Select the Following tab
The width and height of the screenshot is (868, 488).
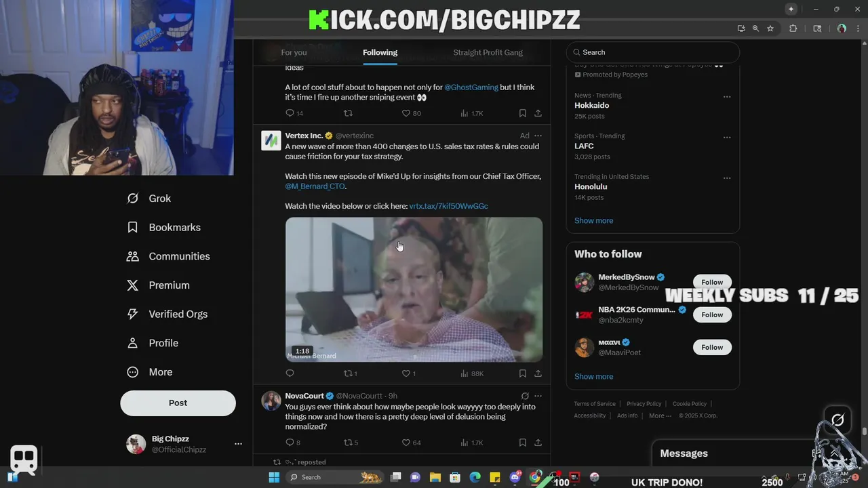coord(380,52)
